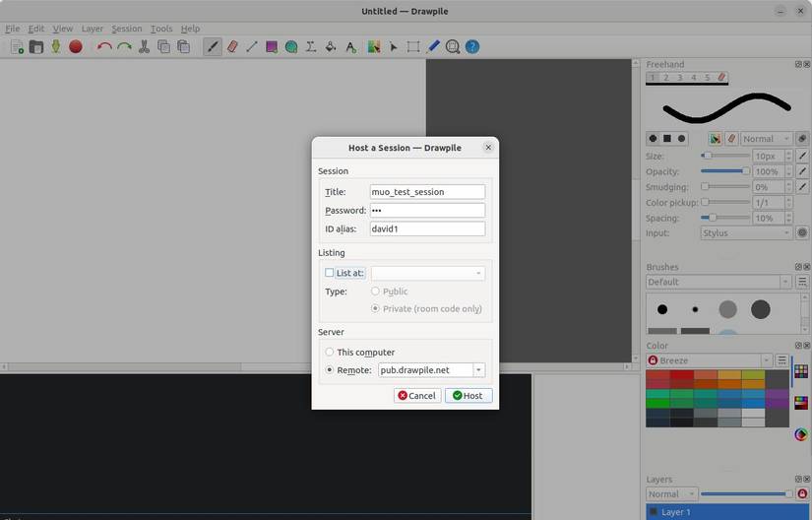This screenshot has width=812, height=520.
Task: Select the teal Ellipse tool
Action: [291, 46]
